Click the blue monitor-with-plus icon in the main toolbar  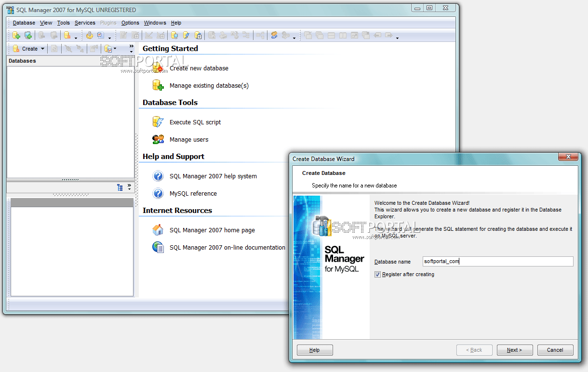coord(28,35)
